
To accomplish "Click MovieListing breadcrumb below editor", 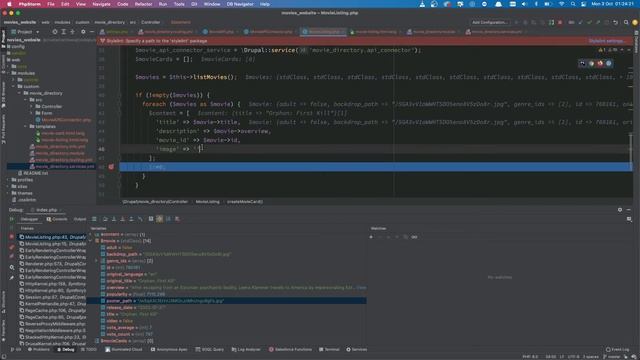I will tap(207, 202).
